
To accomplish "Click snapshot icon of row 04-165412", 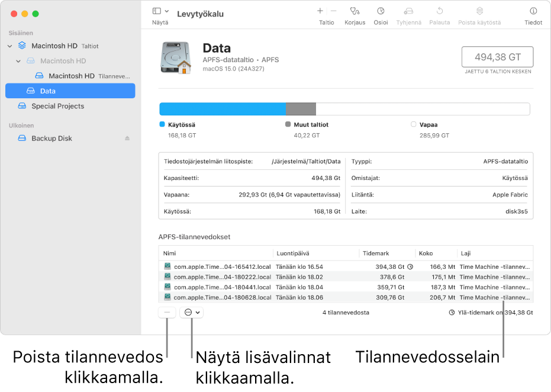I will pos(167,266).
